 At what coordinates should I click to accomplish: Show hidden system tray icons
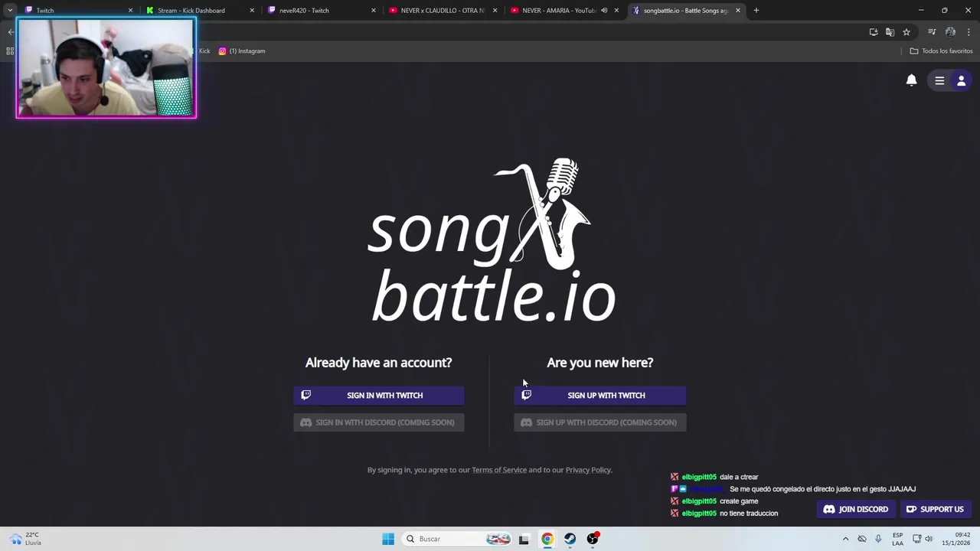[x=845, y=539]
